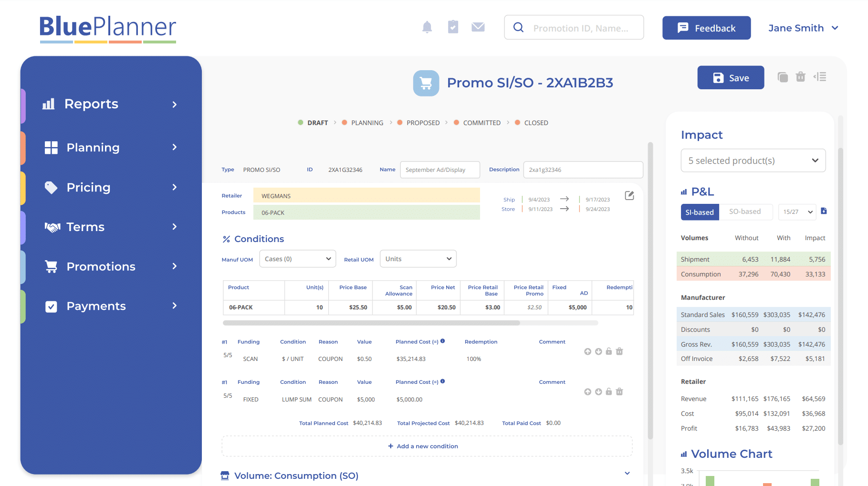The height and width of the screenshot is (486, 868).
Task: Click the 06-PACK products field
Action: pos(366,212)
